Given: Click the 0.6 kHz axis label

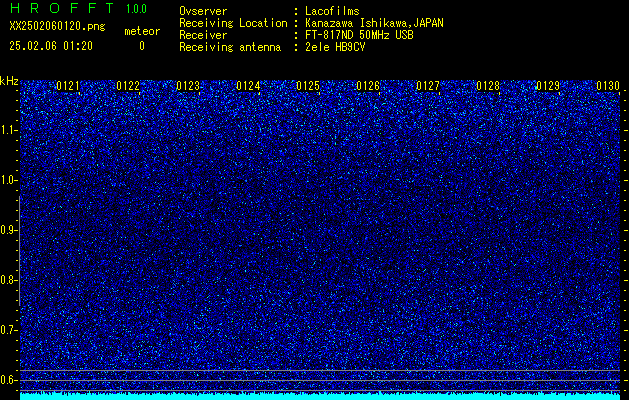Looking at the screenshot, I should point(9,380).
